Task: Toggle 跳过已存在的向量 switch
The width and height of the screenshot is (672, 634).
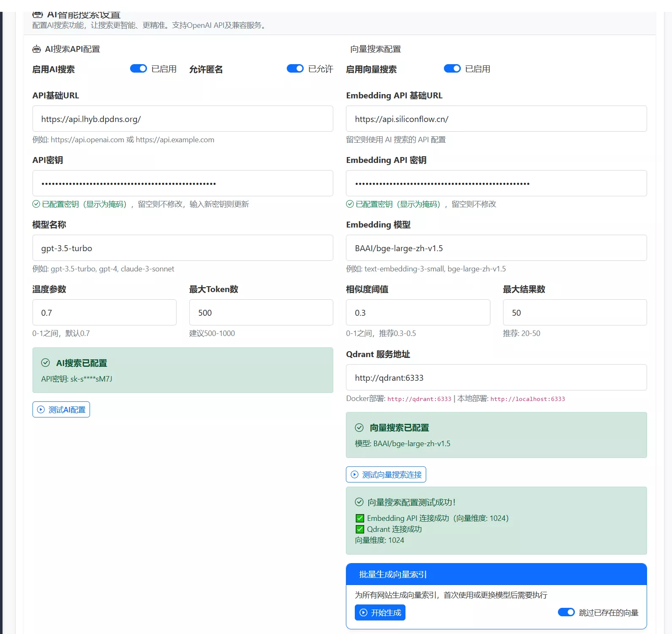Action: tap(566, 612)
